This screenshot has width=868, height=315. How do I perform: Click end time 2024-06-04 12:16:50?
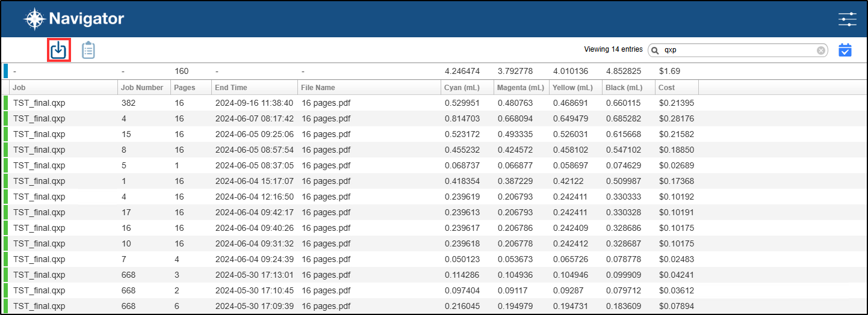[254, 197]
